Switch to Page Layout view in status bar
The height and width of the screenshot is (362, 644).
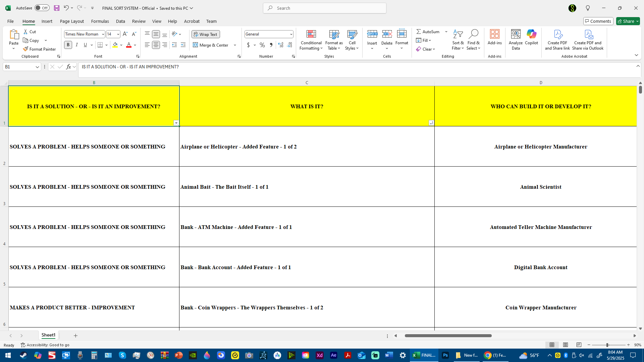[x=566, y=345]
